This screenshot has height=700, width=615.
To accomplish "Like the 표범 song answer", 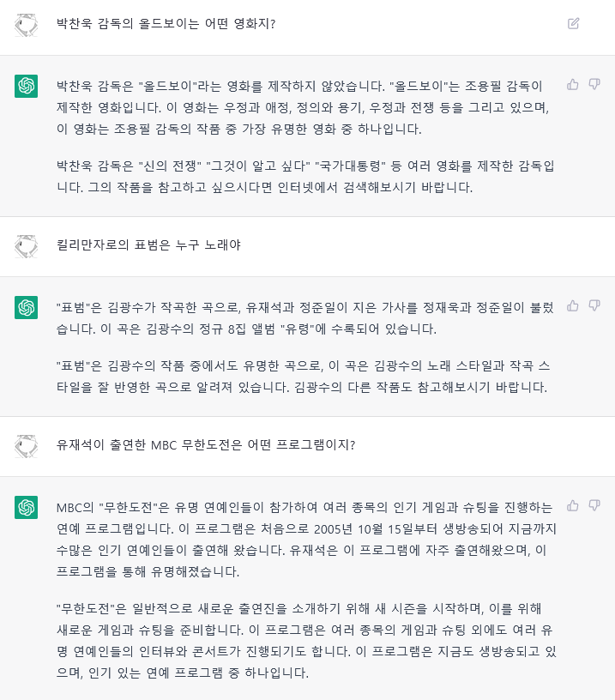I will click(573, 305).
